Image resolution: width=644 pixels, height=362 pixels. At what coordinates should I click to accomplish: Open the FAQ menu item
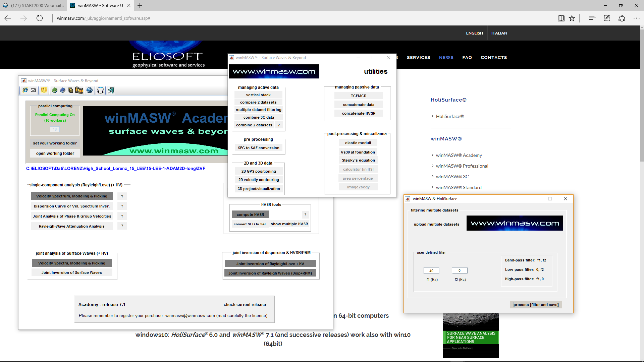click(467, 57)
